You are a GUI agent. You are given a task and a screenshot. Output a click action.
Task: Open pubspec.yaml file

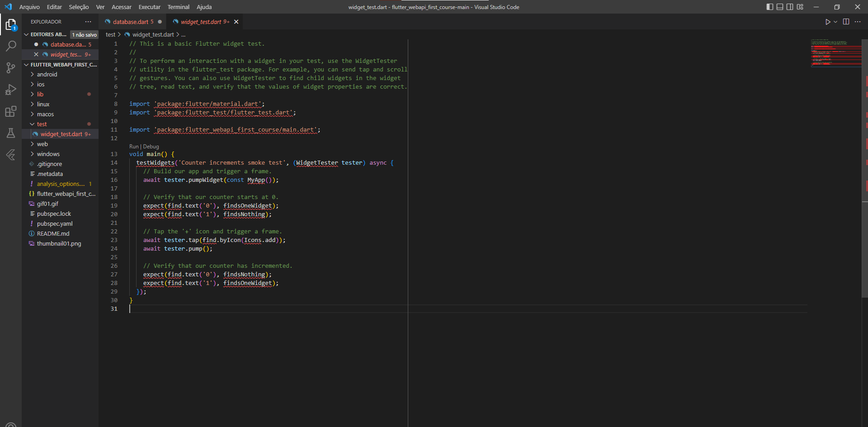click(x=60, y=223)
